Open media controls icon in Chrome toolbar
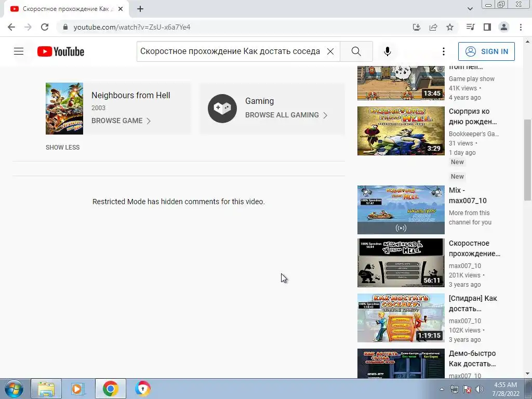This screenshot has width=532, height=399. [470, 27]
